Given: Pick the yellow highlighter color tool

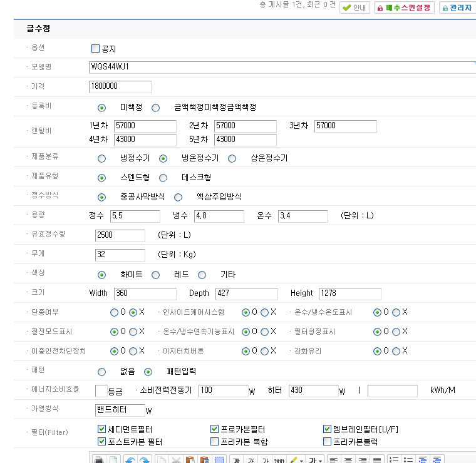Looking at the screenshot, I should point(292,460).
